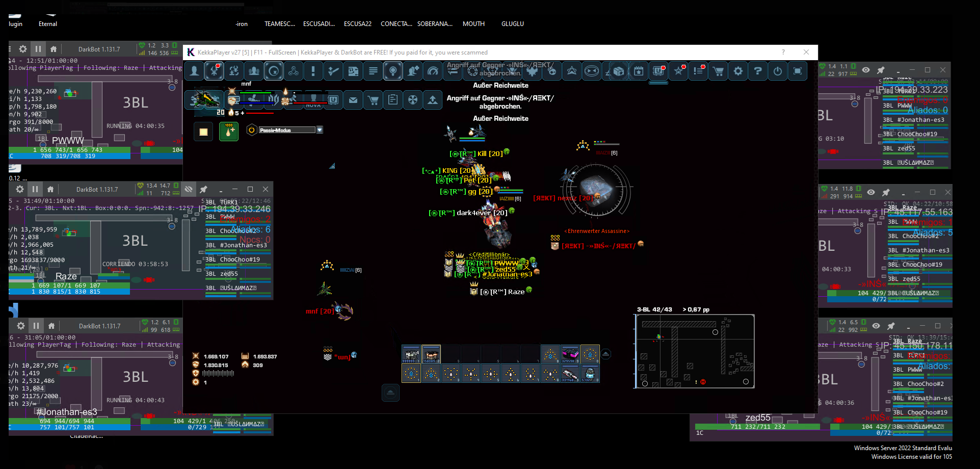This screenshot has width=980, height=469.
Task: Open the clan emblem icon with red notification
Action: (214, 71)
